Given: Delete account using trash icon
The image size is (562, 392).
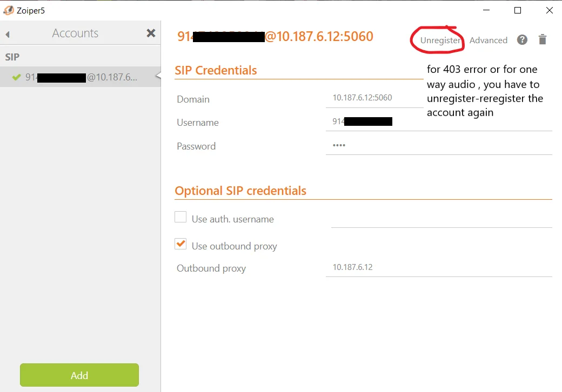Looking at the screenshot, I should [x=543, y=39].
